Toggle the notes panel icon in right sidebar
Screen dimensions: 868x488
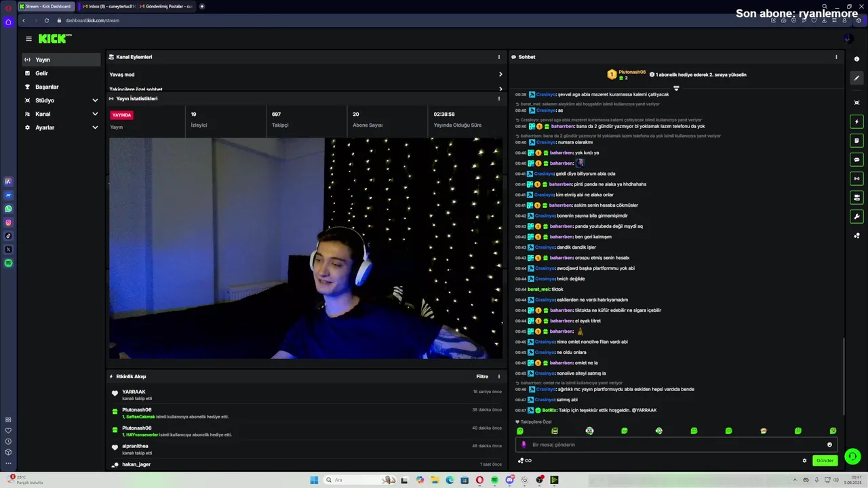[856, 141]
